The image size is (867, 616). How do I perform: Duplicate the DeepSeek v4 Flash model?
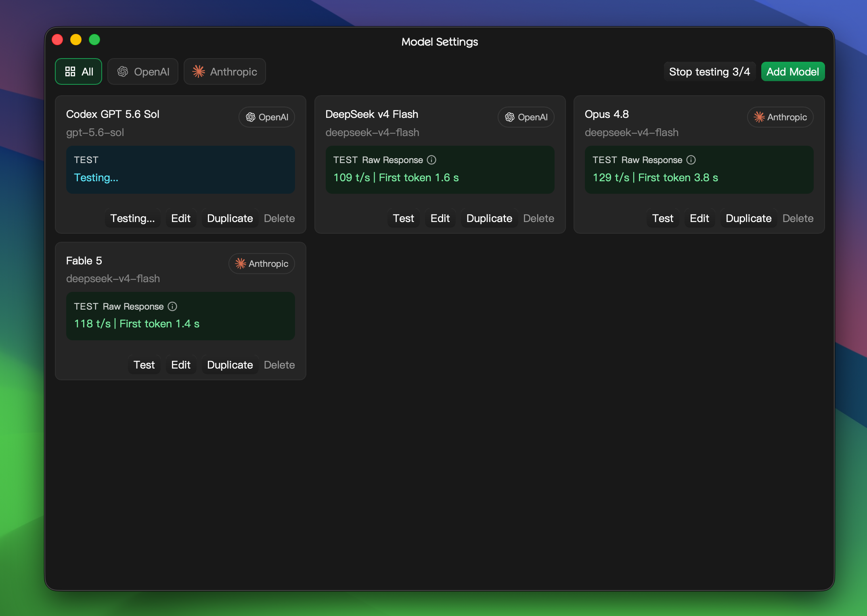pos(489,218)
